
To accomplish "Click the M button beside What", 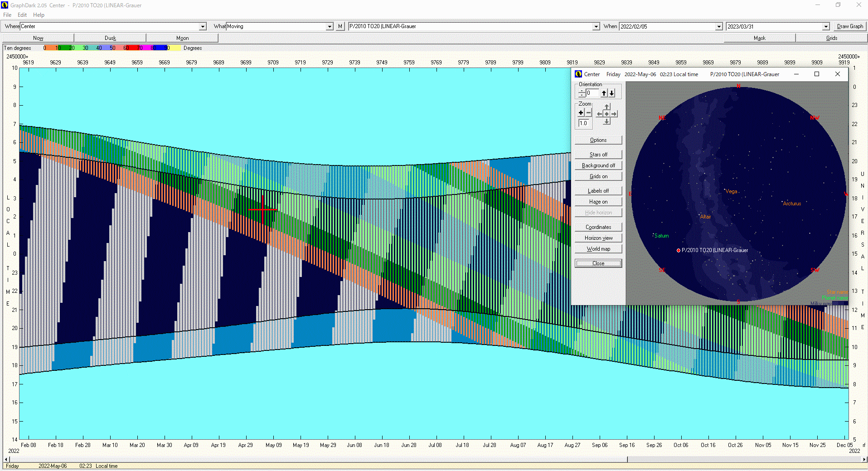I will 340,26.
